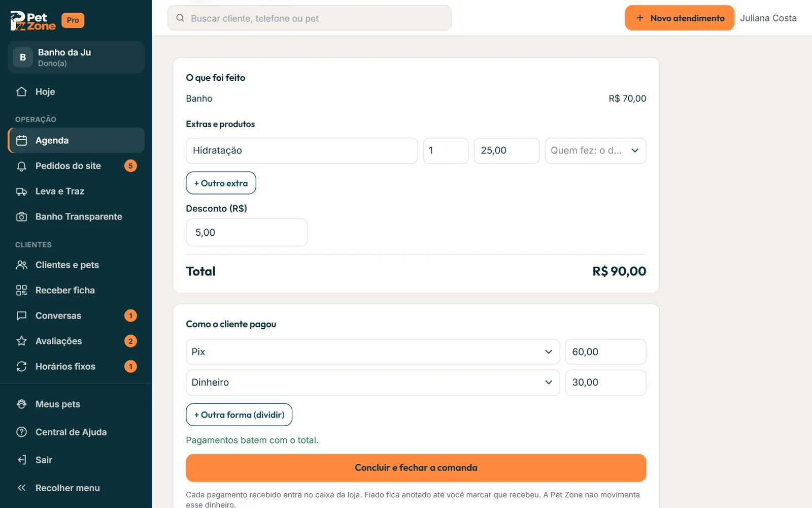Image resolution: width=812 pixels, height=508 pixels.
Task: Open the Pix payment method dropdown
Action: point(373,352)
